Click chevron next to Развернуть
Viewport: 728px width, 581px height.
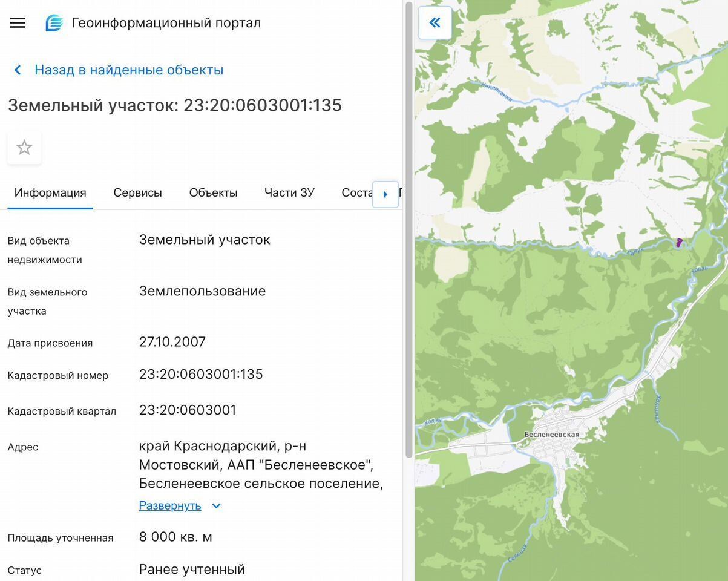[x=216, y=506]
